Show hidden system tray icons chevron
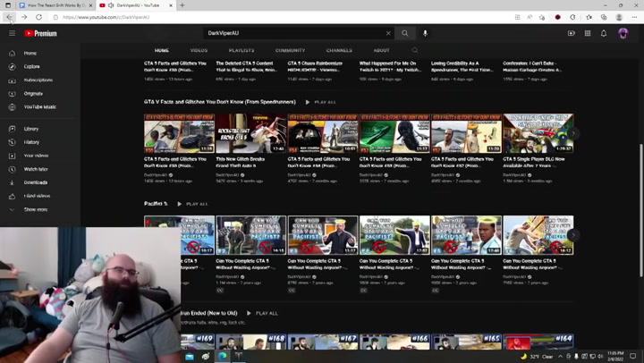Image resolution: width=644 pixels, height=363 pixels. tap(560, 357)
